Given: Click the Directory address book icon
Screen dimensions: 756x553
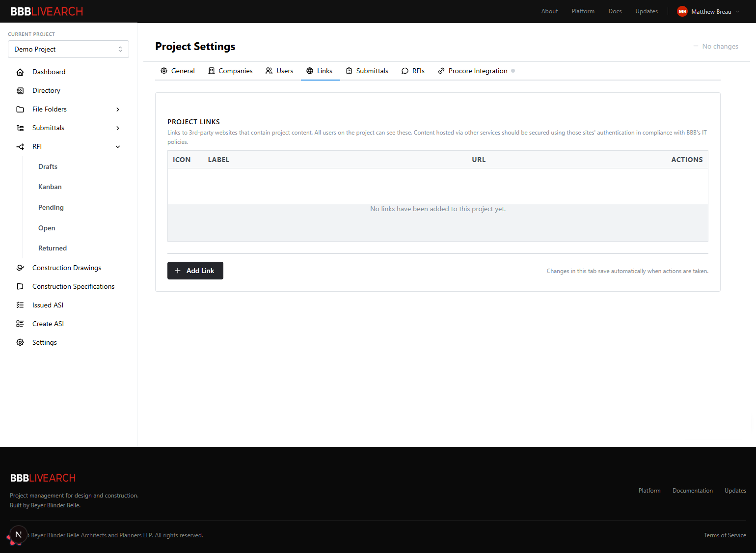Looking at the screenshot, I should point(20,91).
